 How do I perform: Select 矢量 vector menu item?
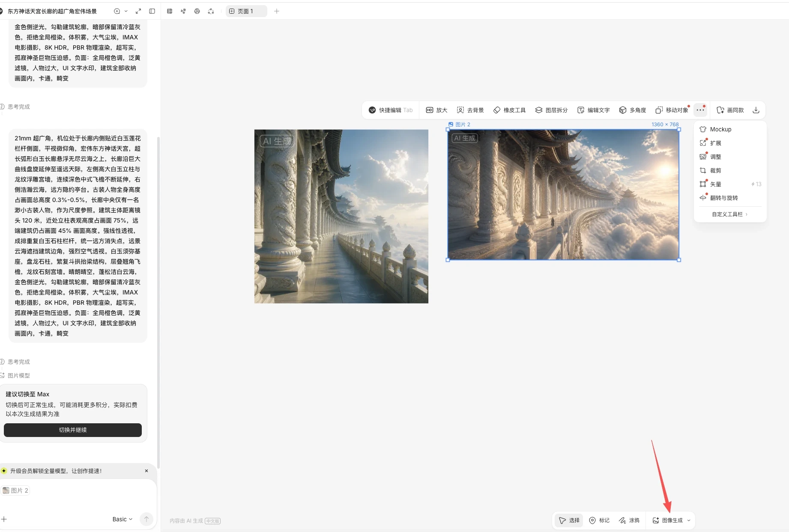730,184
